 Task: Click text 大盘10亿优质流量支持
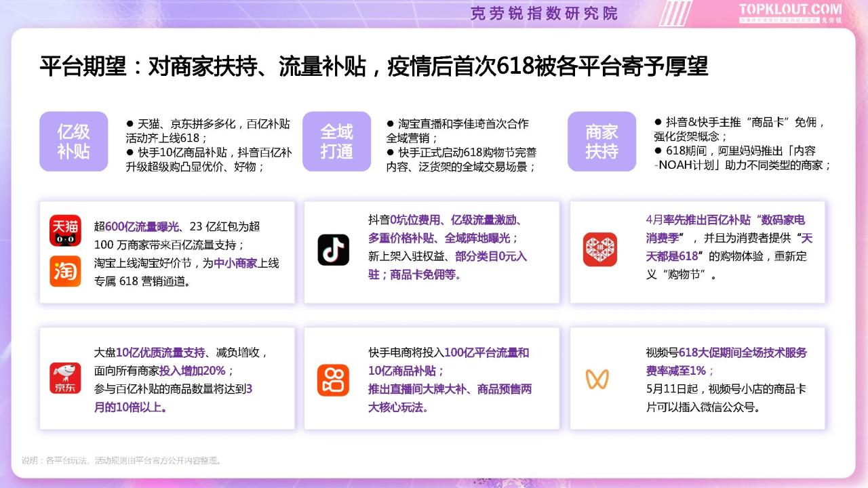(x=149, y=352)
